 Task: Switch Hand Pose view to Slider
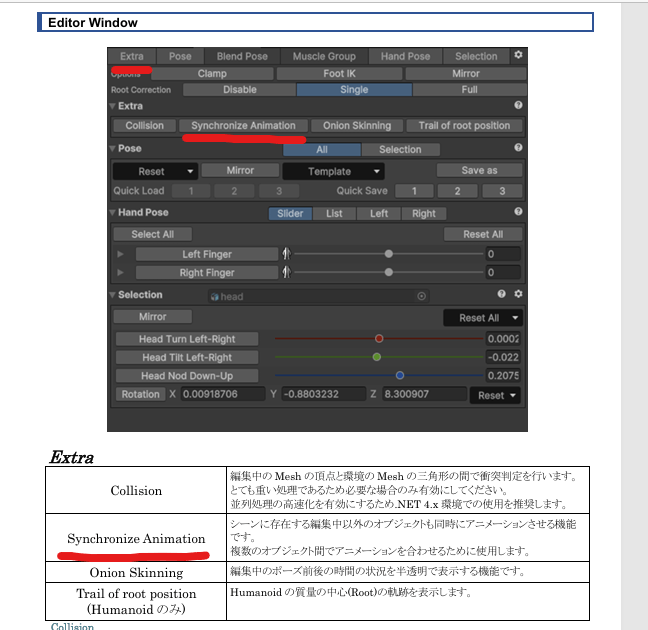(x=290, y=214)
